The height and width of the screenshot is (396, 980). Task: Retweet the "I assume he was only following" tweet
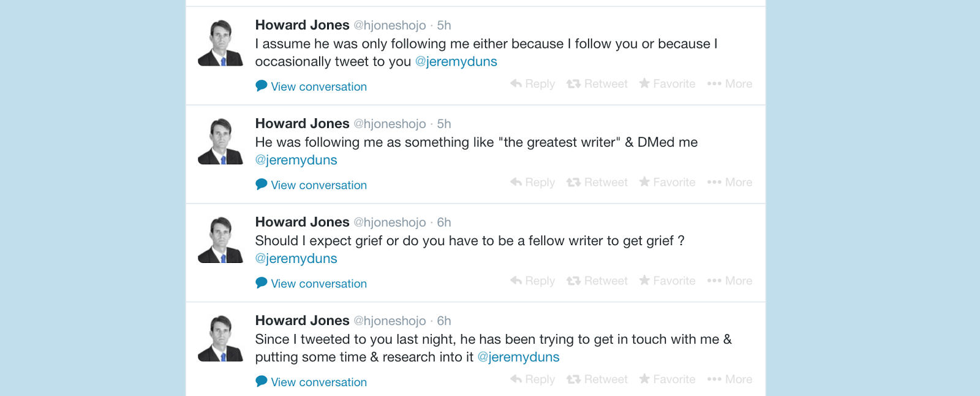[597, 84]
